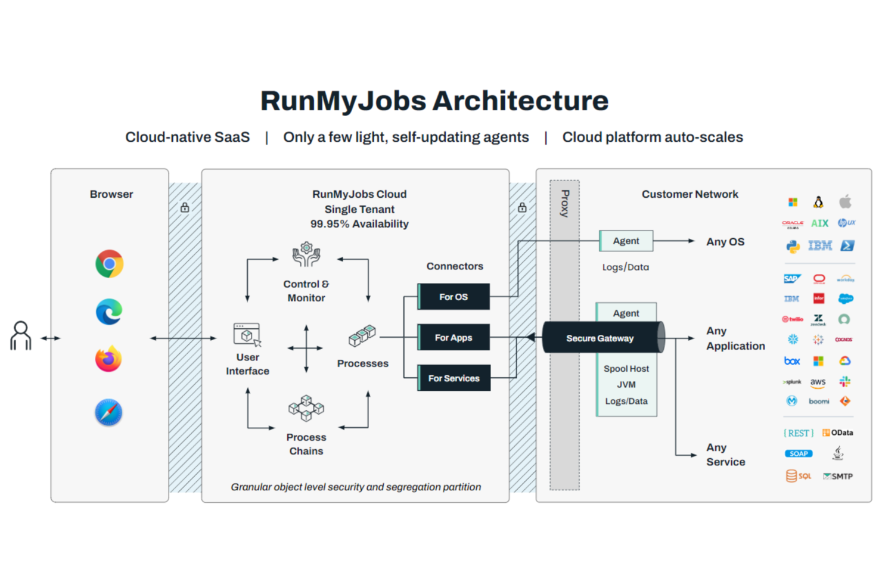
Task: Click the "For OS" connector box
Action: click(x=454, y=297)
